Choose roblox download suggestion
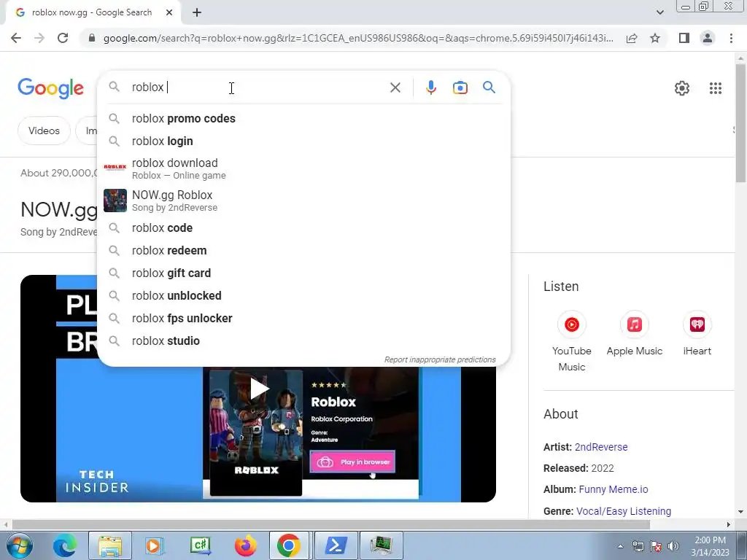Screen dimensions: 747x560 click(x=303, y=168)
